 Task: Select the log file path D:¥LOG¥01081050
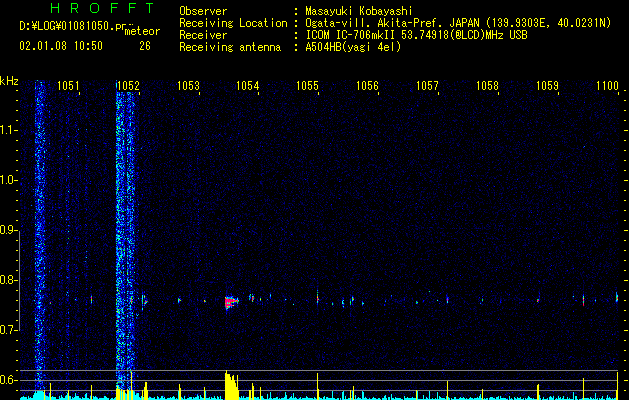tap(72, 26)
